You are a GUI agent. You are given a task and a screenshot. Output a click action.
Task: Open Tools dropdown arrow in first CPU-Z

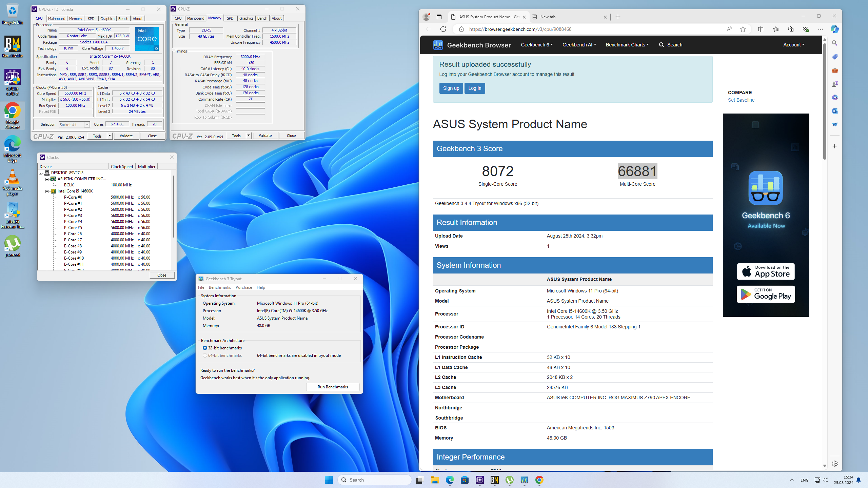110,136
